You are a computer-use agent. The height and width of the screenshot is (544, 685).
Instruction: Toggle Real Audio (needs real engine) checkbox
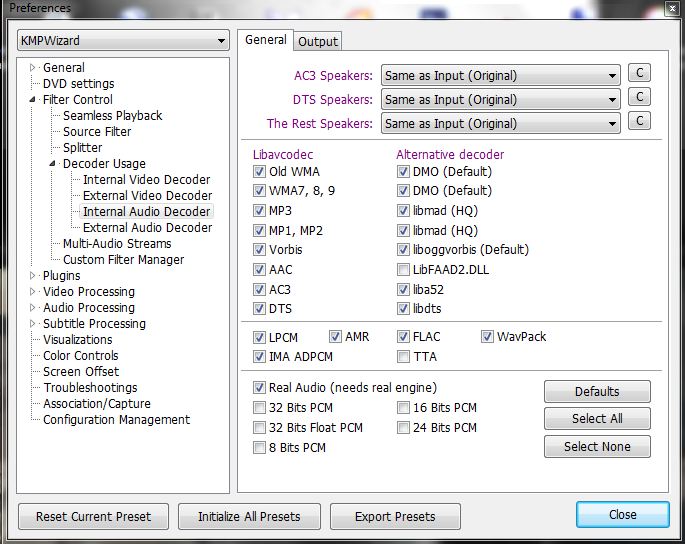coord(259,388)
